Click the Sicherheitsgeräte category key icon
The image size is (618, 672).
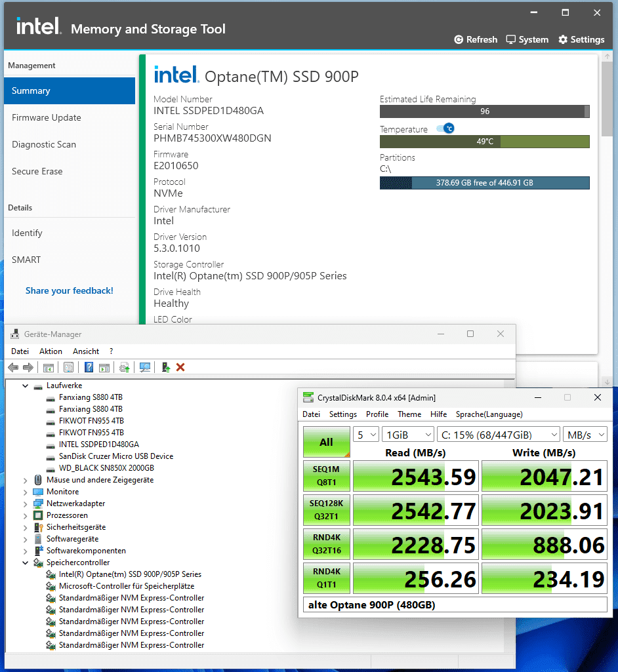click(x=38, y=527)
